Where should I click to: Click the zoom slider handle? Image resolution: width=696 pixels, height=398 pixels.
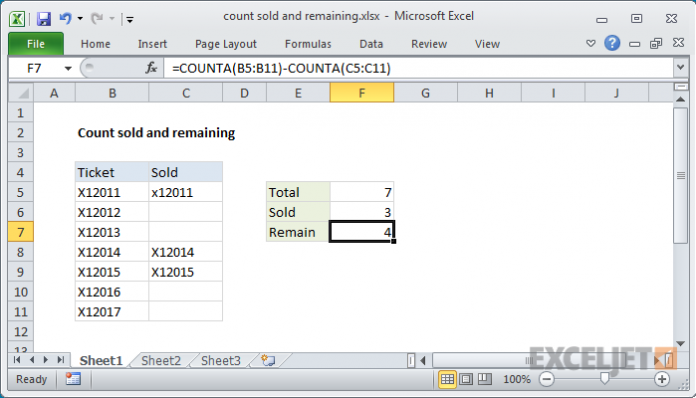[605, 378]
